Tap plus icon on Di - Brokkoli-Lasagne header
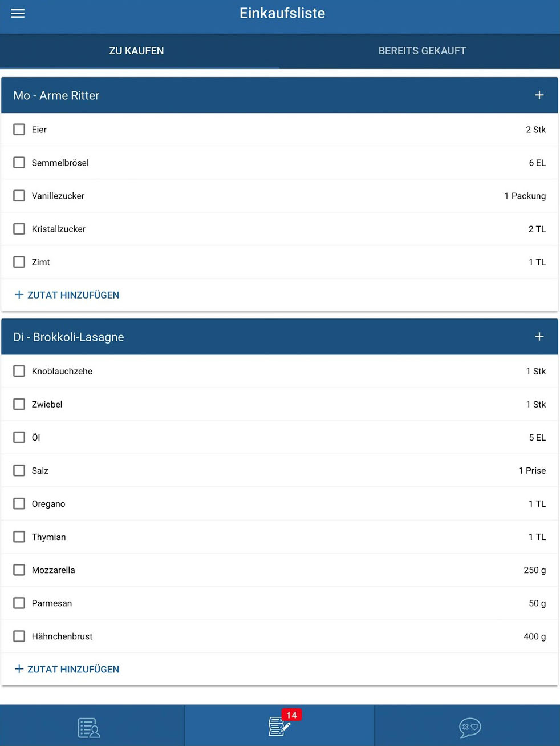 pos(539,337)
